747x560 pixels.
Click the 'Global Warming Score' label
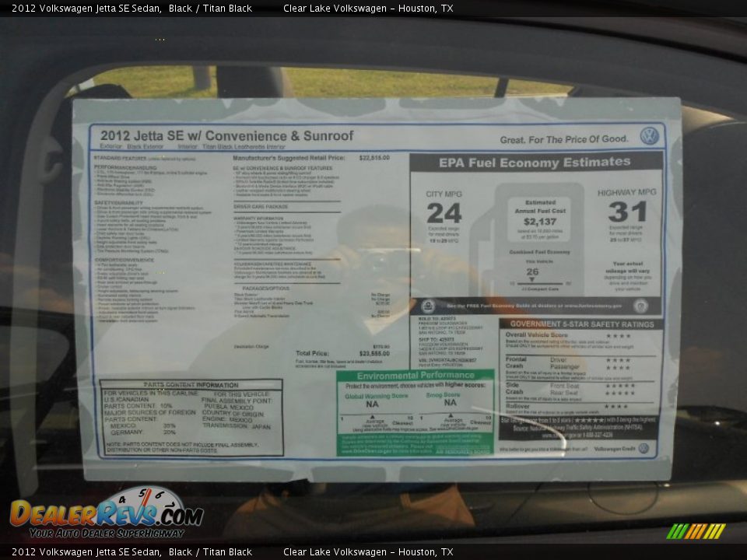point(377,396)
